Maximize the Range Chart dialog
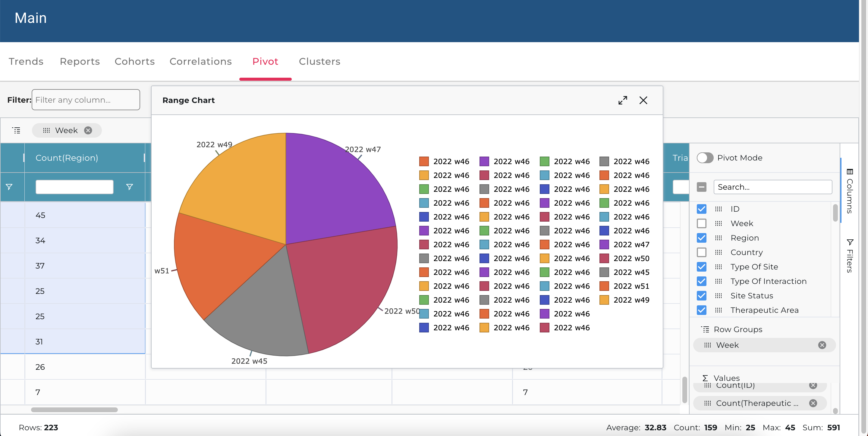This screenshot has width=868, height=436. [622, 100]
